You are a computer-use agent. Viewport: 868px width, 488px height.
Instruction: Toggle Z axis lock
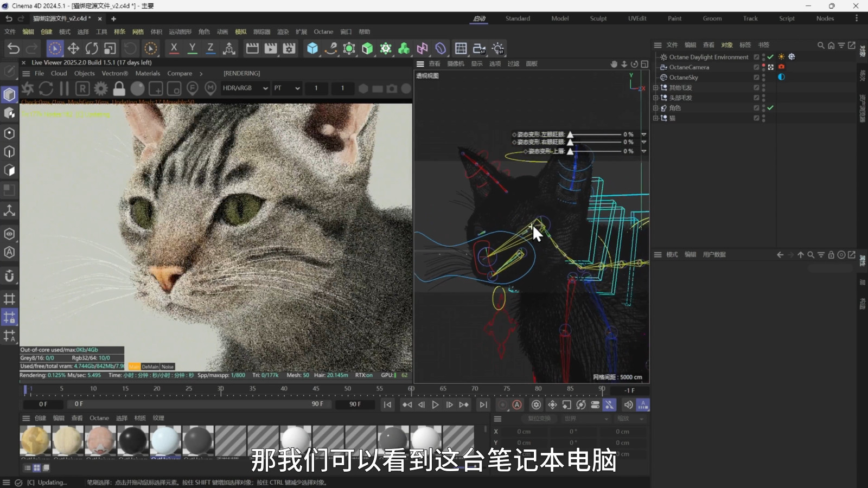click(x=210, y=48)
